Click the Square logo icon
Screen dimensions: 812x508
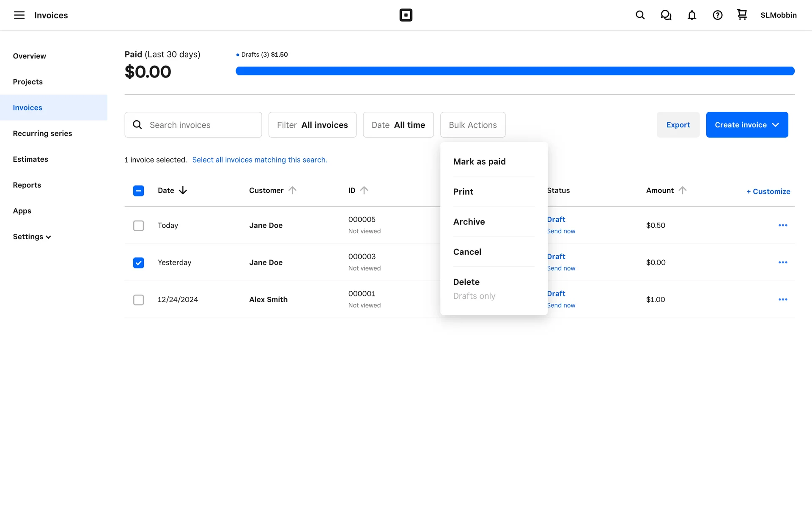(406, 15)
